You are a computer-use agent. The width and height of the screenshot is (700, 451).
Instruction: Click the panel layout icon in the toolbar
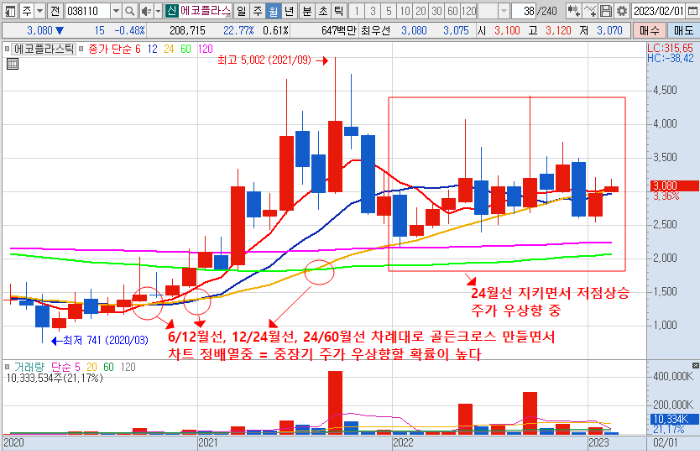coord(10,10)
